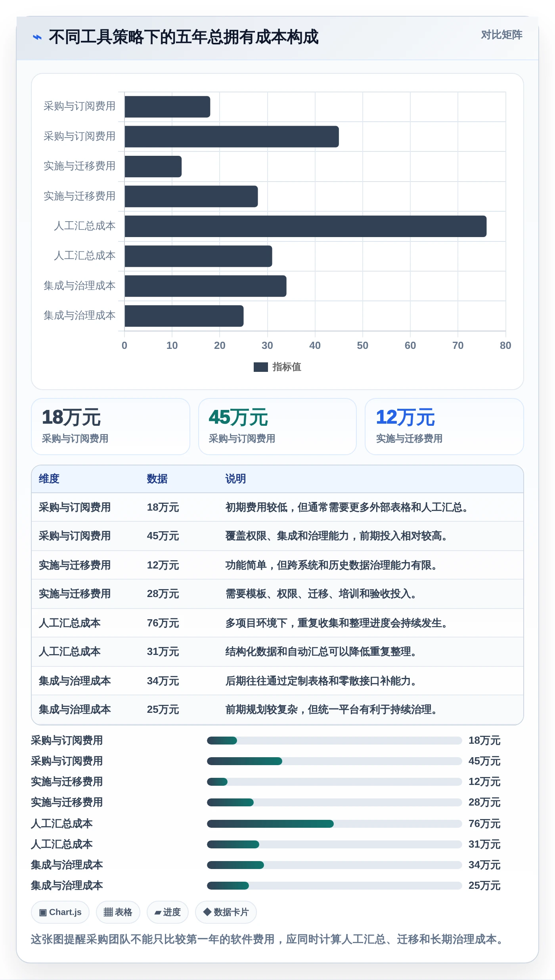Click the shortest chart bar reaching 12
The width and height of the screenshot is (555, 980).
pos(153,167)
